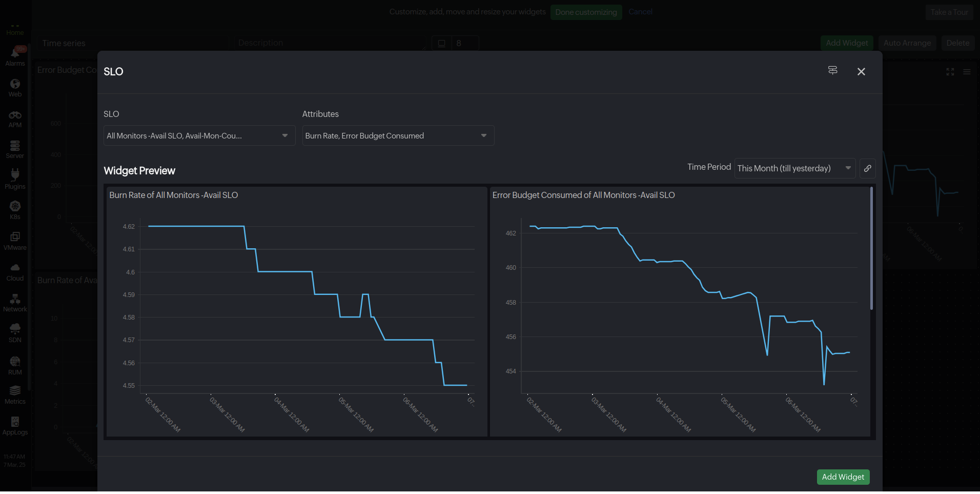Image resolution: width=980 pixels, height=494 pixels.
Task: Open the Attributes dropdown
Action: (398, 135)
